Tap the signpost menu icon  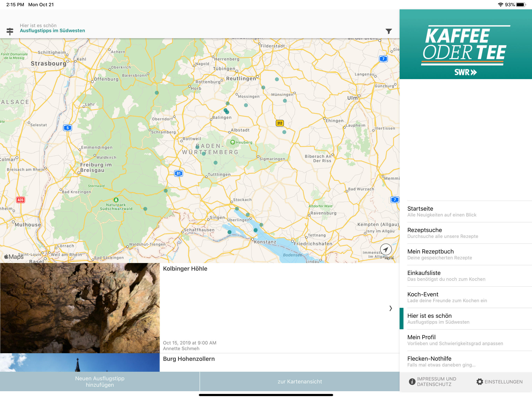[10, 31]
